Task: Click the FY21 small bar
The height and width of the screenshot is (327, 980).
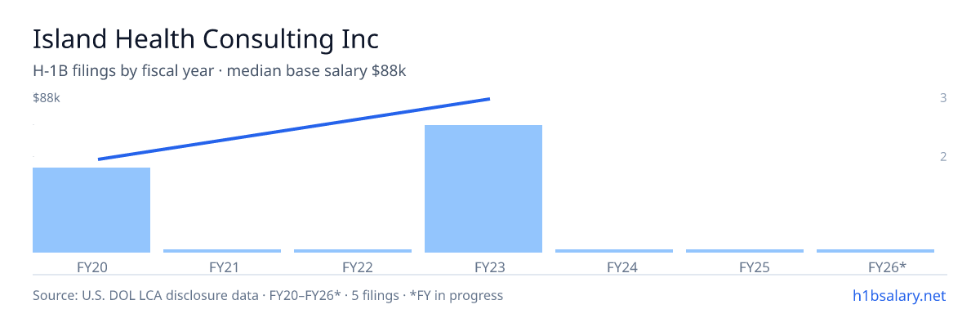Action: point(222,251)
